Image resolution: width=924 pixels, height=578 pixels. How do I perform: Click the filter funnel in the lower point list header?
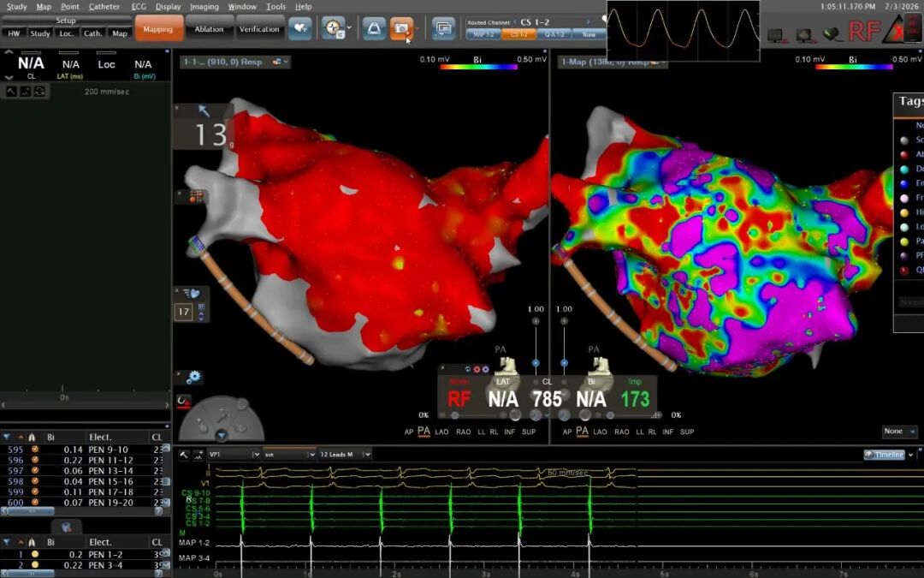point(7,542)
